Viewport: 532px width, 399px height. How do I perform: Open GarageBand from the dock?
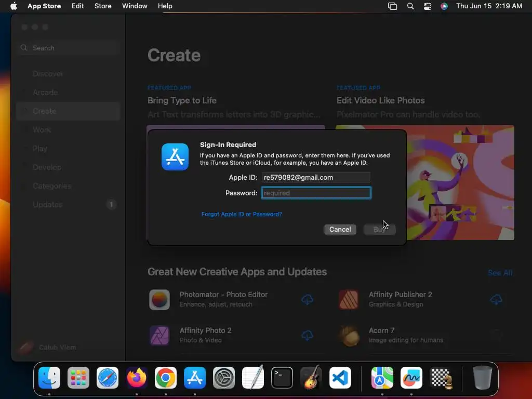coord(311,378)
